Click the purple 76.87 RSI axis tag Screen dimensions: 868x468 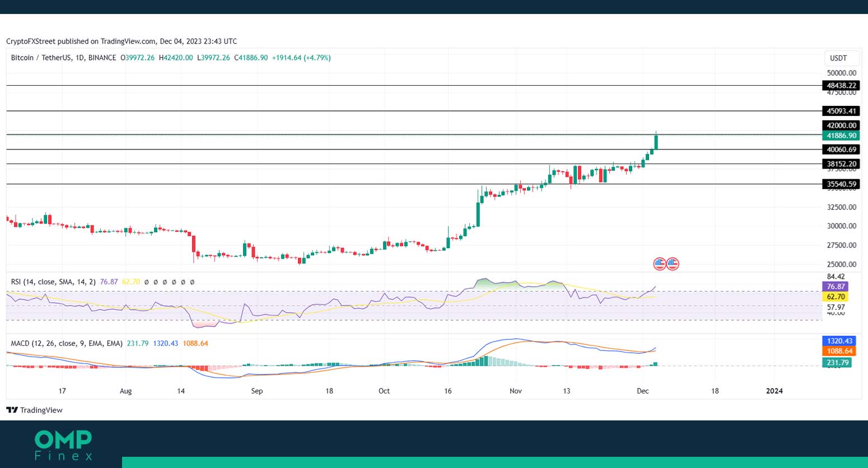point(836,287)
